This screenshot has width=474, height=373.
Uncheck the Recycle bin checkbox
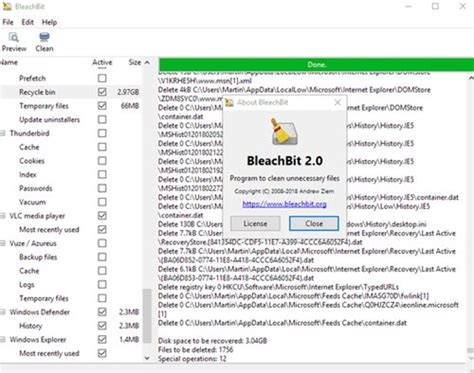(102, 92)
